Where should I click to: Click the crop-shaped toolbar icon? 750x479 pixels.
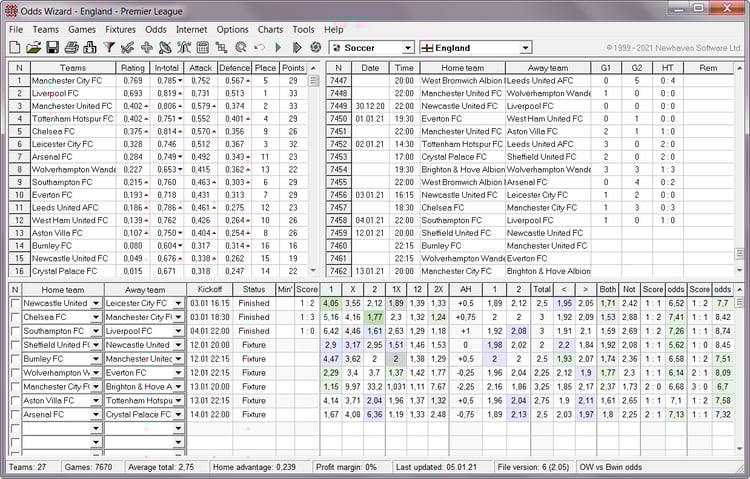221,47
